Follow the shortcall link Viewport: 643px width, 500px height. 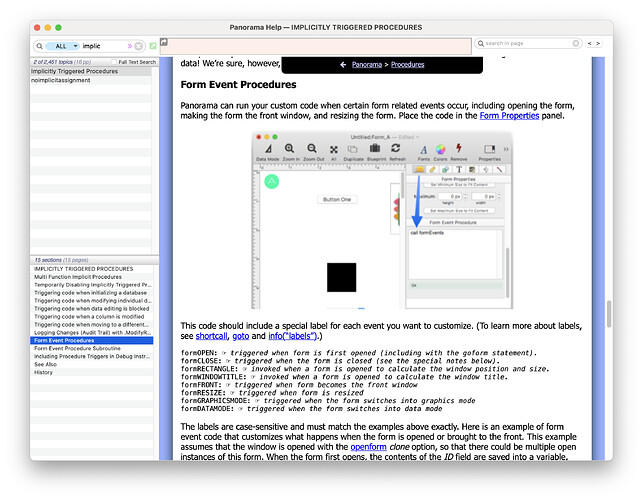(x=211, y=337)
